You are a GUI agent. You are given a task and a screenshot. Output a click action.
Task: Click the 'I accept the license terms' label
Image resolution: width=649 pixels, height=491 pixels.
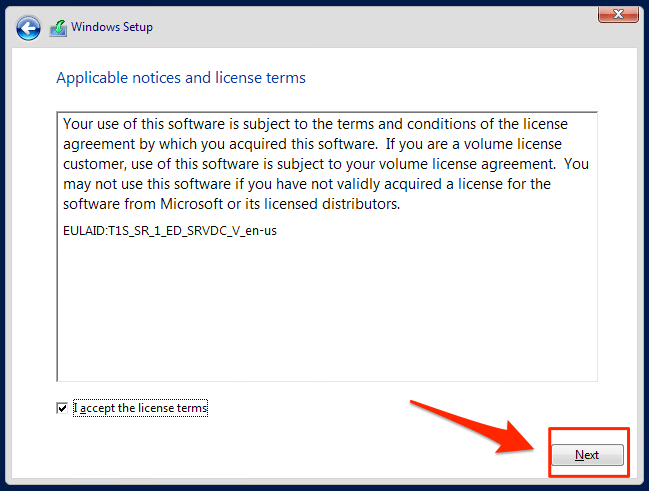point(140,408)
